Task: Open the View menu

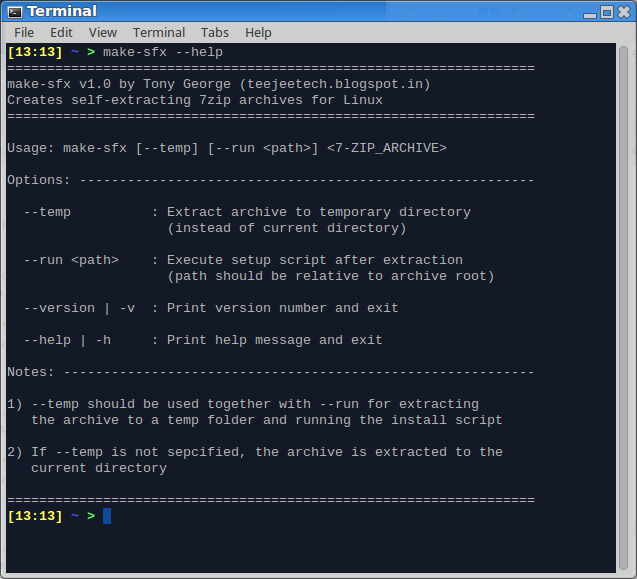Action: pos(103,33)
